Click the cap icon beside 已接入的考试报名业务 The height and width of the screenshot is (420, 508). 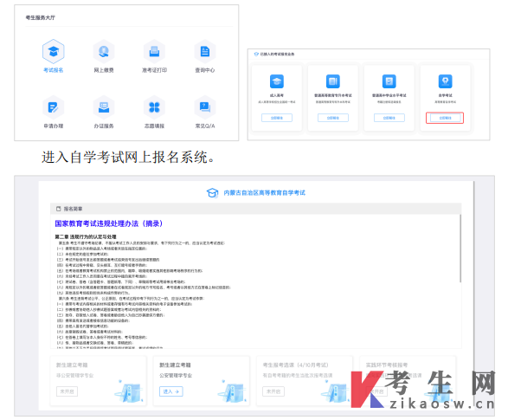click(256, 54)
